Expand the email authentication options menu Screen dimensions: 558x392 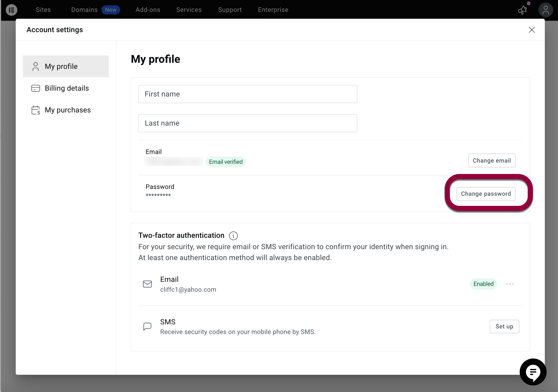pos(510,284)
